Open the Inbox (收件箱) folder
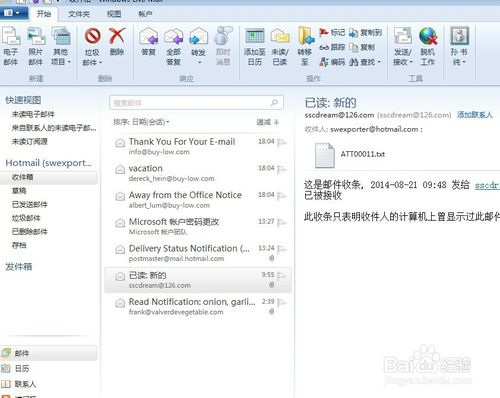This screenshot has width=500, height=398. click(49, 177)
